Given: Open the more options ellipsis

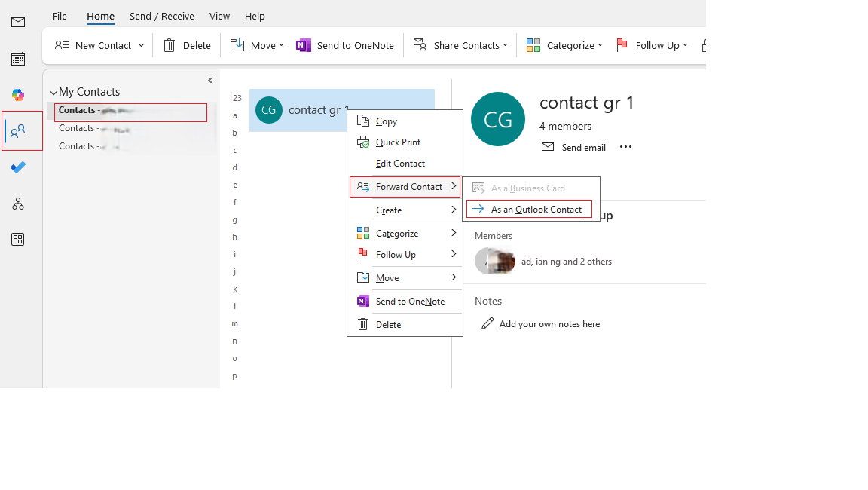Looking at the screenshot, I should (625, 147).
